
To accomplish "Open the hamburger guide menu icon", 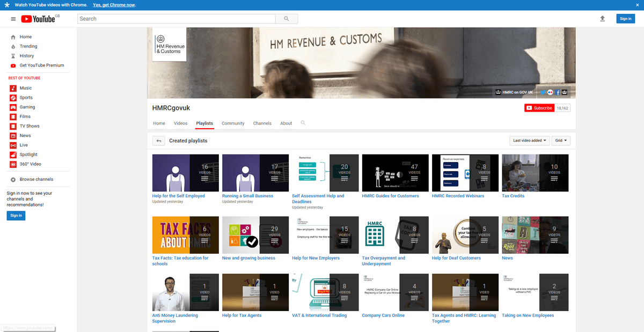I will (13, 19).
